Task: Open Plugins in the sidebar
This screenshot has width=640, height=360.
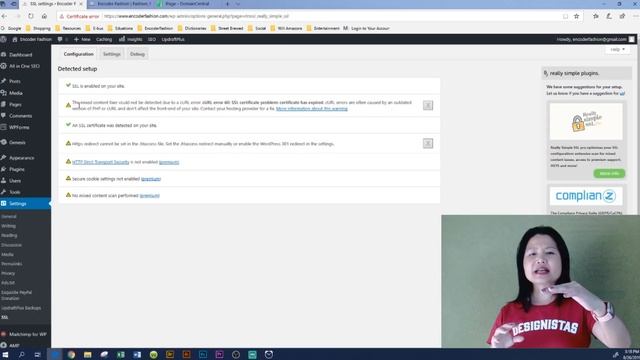Action: pyautogui.click(x=17, y=169)
